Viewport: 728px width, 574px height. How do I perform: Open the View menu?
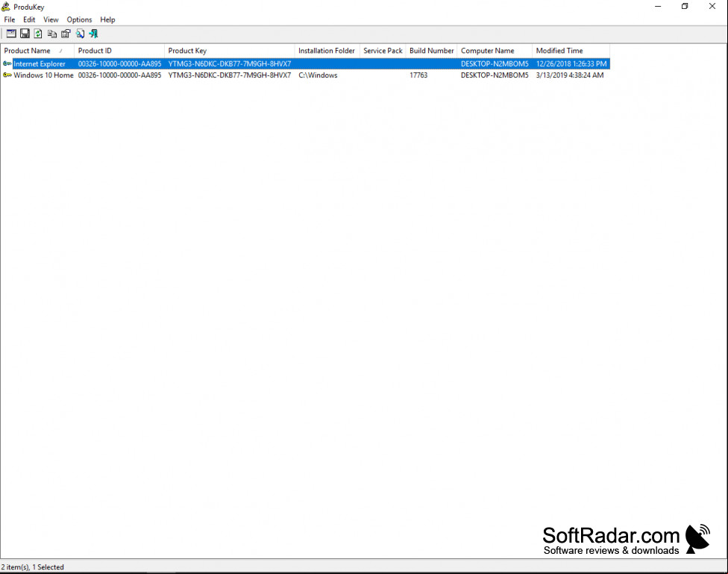[51, 19]
